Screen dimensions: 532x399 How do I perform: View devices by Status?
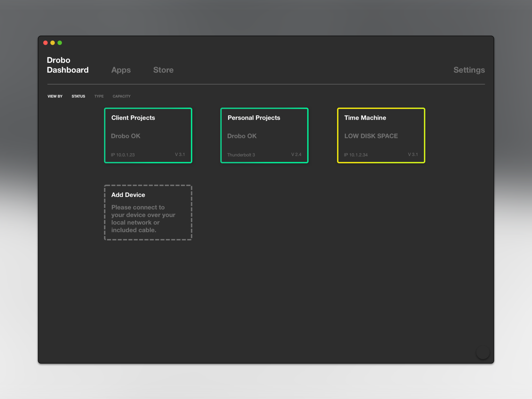point(78,96)
